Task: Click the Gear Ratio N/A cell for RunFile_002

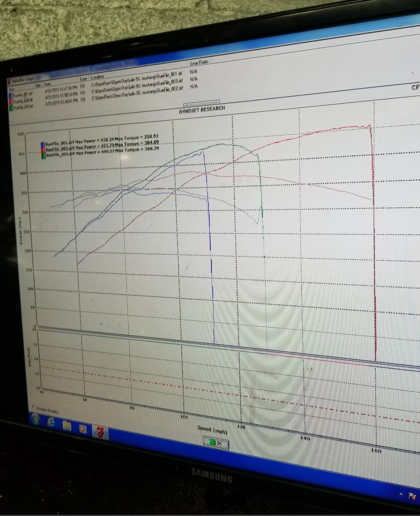Action: click(194, 86)
